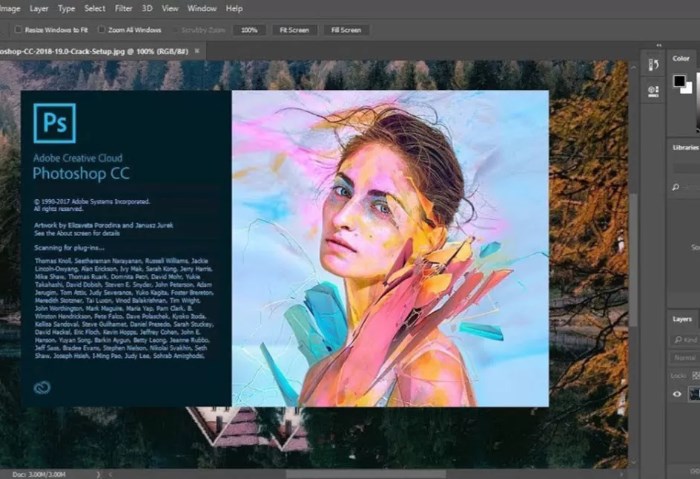Open the Window menu
The image size is (700, 479).
click(x=202, y=8)
